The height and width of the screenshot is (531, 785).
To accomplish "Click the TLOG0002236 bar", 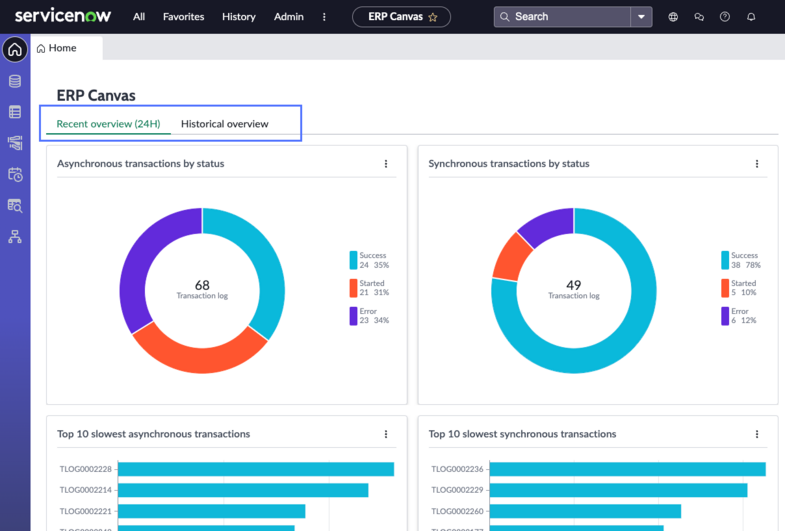I will tap(627, 469).
